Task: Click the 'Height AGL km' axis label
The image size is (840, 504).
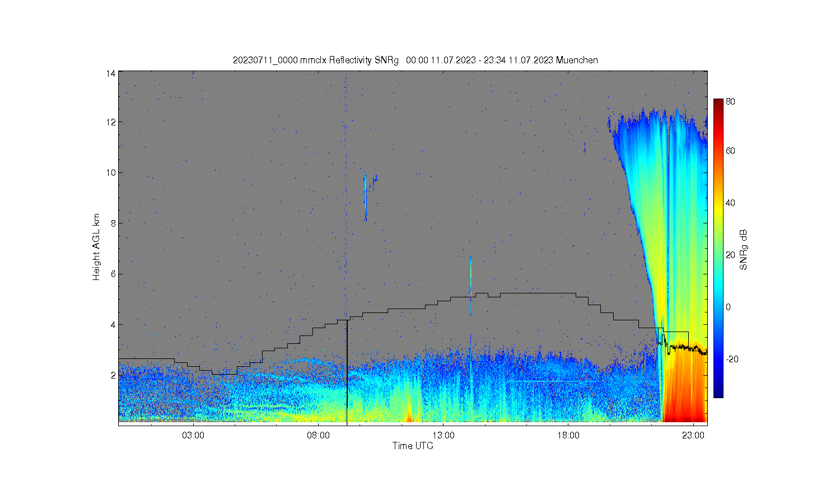Action: click(96, 247)
